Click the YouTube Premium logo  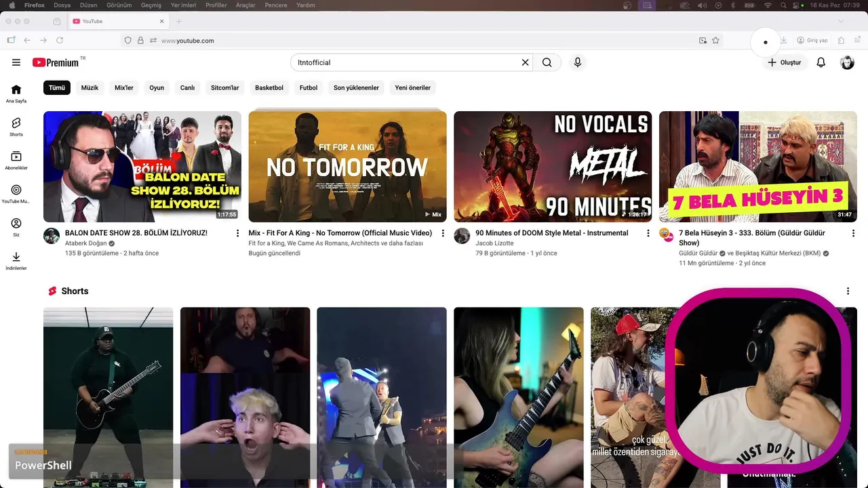click(x=56, y=62)
